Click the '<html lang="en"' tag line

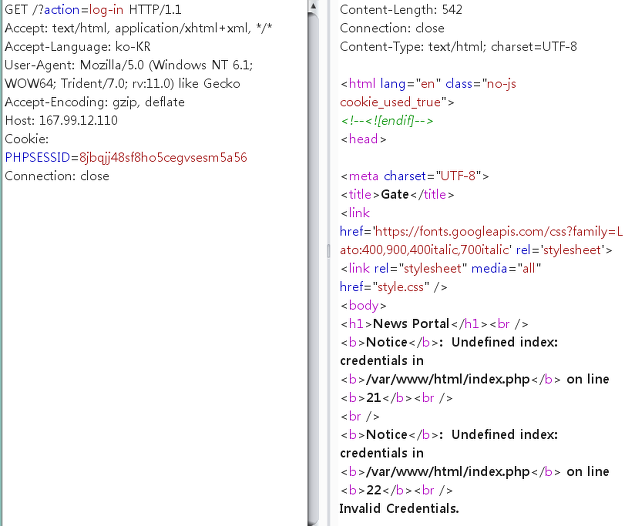pos(428,83)
